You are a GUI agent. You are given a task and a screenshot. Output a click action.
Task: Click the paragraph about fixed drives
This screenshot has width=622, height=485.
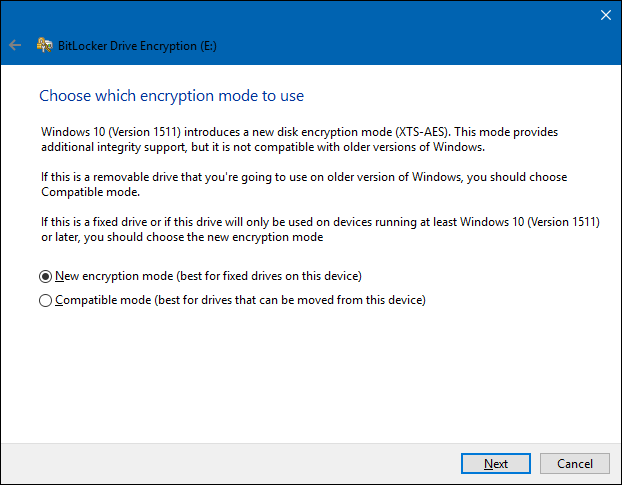click(x=298, y=229)
